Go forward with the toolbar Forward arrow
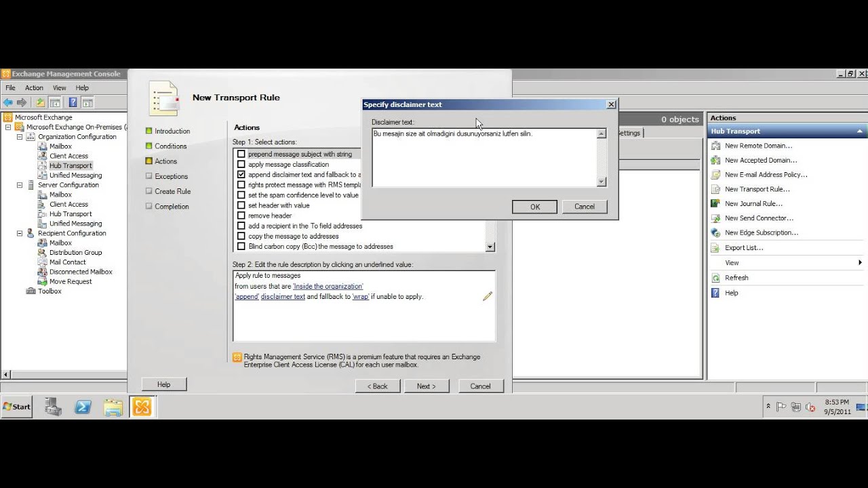 coord(22,102)
